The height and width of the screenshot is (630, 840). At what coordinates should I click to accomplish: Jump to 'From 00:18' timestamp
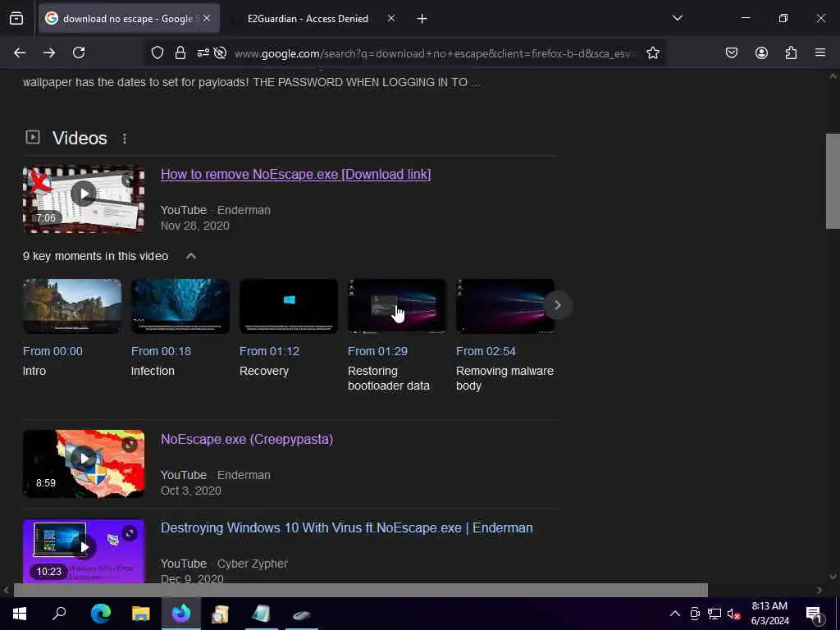161,351
